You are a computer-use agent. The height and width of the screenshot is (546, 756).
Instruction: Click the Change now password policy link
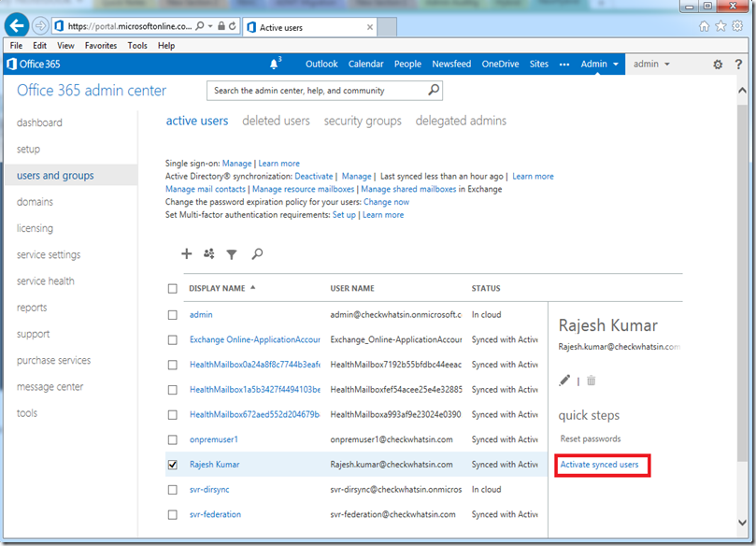tap(386, 202)
